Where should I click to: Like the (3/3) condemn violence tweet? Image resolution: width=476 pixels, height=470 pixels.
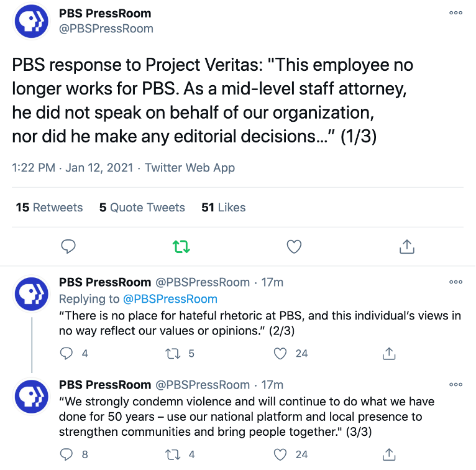[280, 455]
